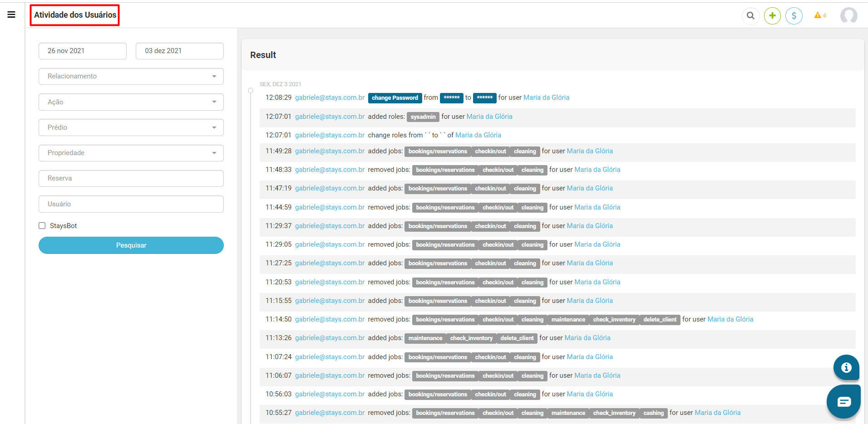Screen dimensions: 868x424
Task: Open the Propriedade dropdown
Action: [x=131, y=153]
